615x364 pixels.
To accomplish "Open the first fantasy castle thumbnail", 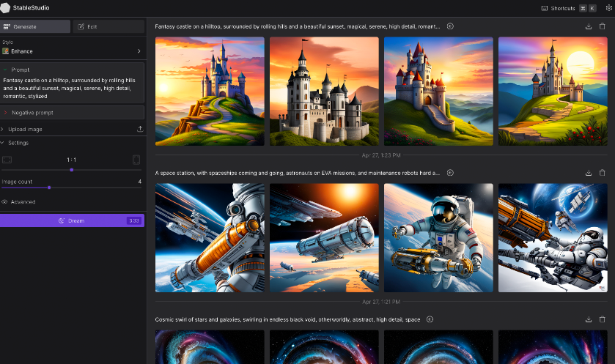I will click(210, 91).
